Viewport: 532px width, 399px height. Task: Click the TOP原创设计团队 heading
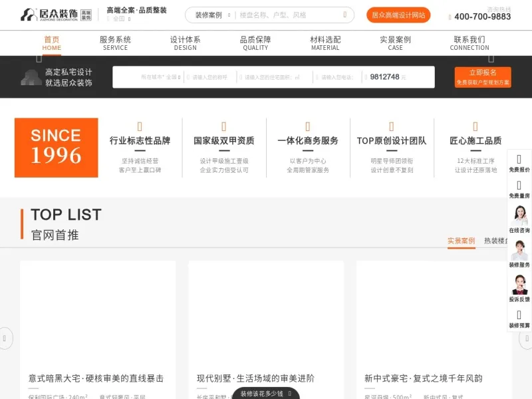coord(392,140)
